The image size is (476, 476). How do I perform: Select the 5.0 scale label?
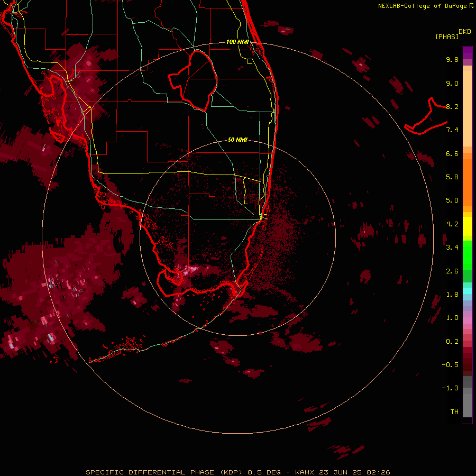(x=452, y=200)
